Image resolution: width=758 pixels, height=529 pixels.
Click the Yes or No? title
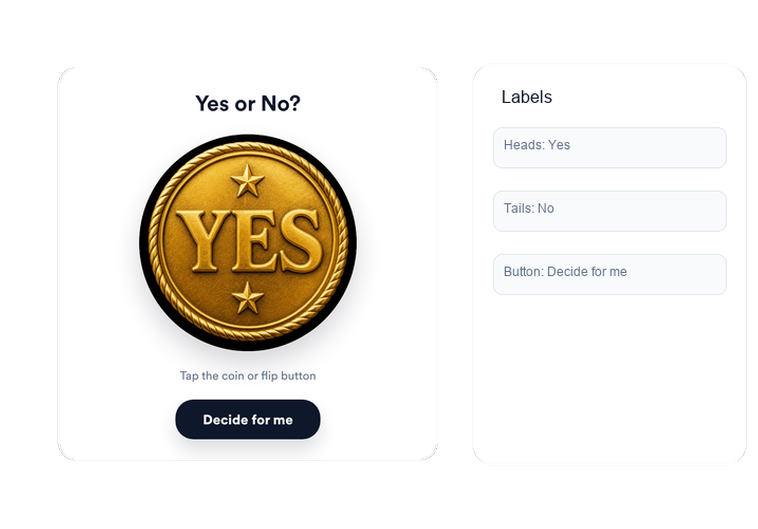coord(248,103)
